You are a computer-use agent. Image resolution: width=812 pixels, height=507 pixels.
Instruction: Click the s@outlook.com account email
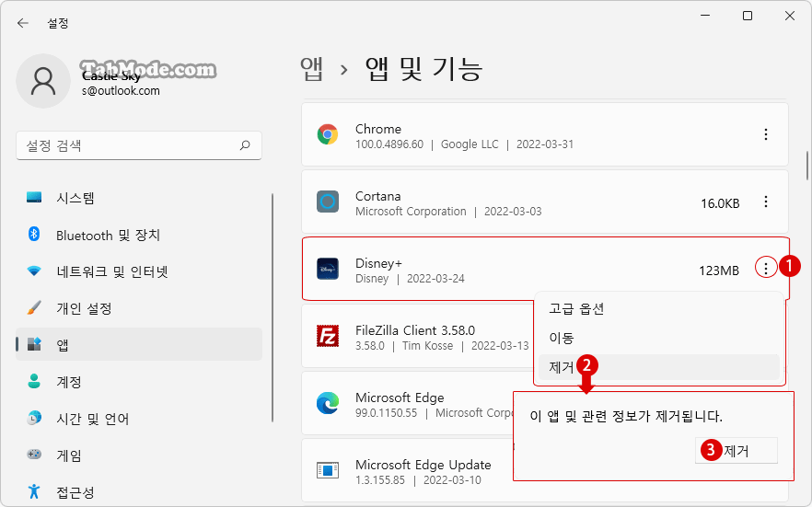coord(121,90)
